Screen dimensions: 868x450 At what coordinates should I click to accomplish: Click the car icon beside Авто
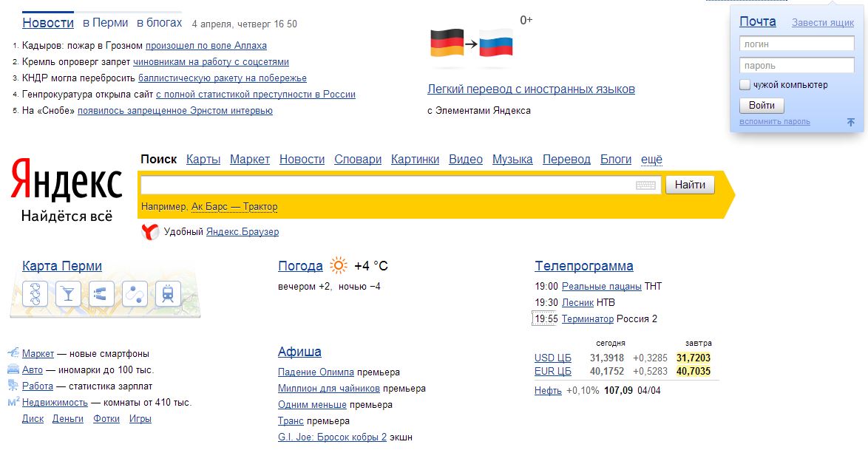pyautogui.click(x=13, y=369)
